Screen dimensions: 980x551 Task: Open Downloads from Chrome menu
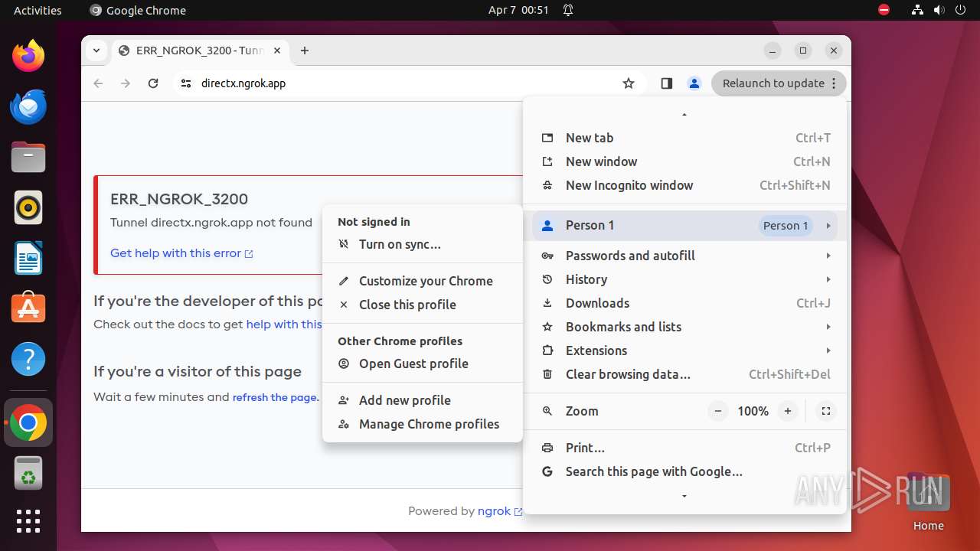tap(685, 303)
